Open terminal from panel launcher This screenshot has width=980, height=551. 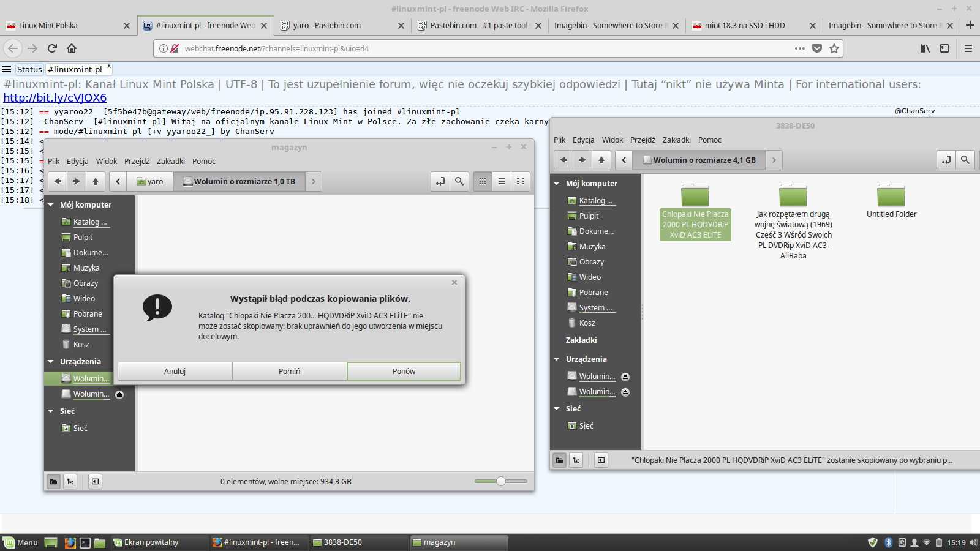coord(85,542)
